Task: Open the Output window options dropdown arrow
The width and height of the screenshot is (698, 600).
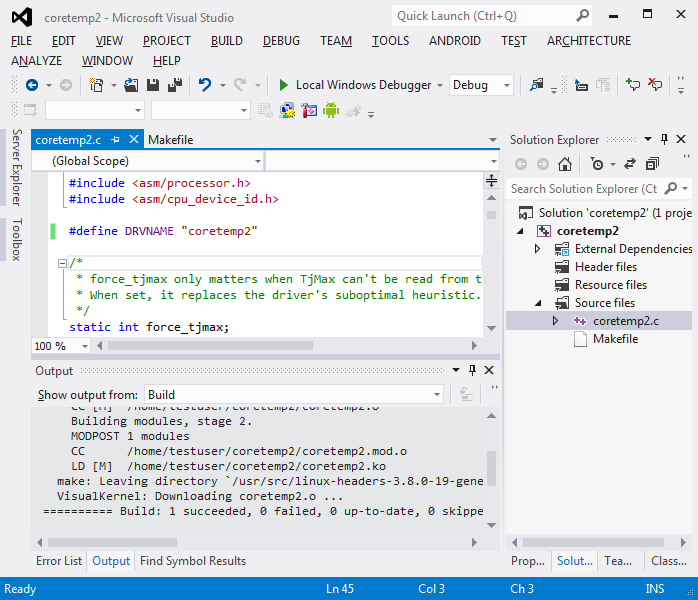Action: [x=456, y=370]
